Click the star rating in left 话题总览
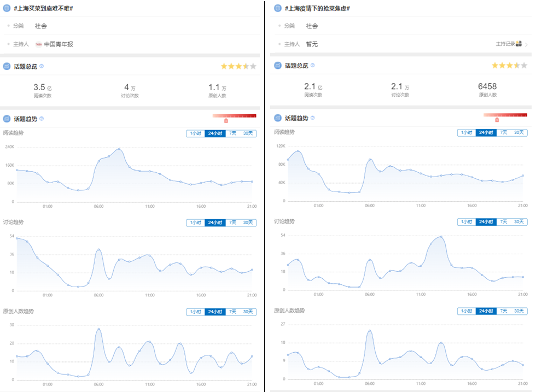536x392 pixels. pyautogui.click(x=238, y=66)
